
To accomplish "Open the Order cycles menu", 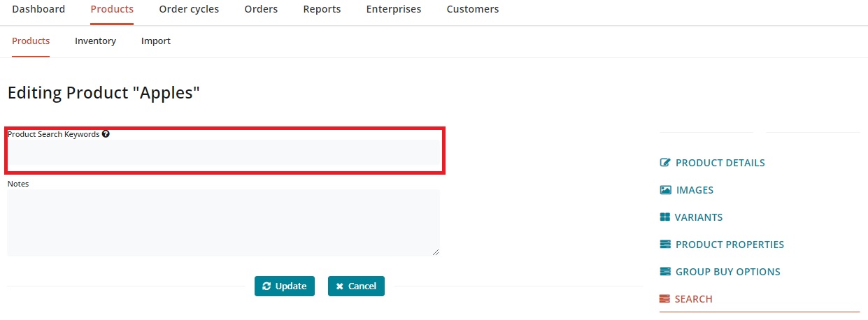I will pyautogui.click(x=189, y=9).
